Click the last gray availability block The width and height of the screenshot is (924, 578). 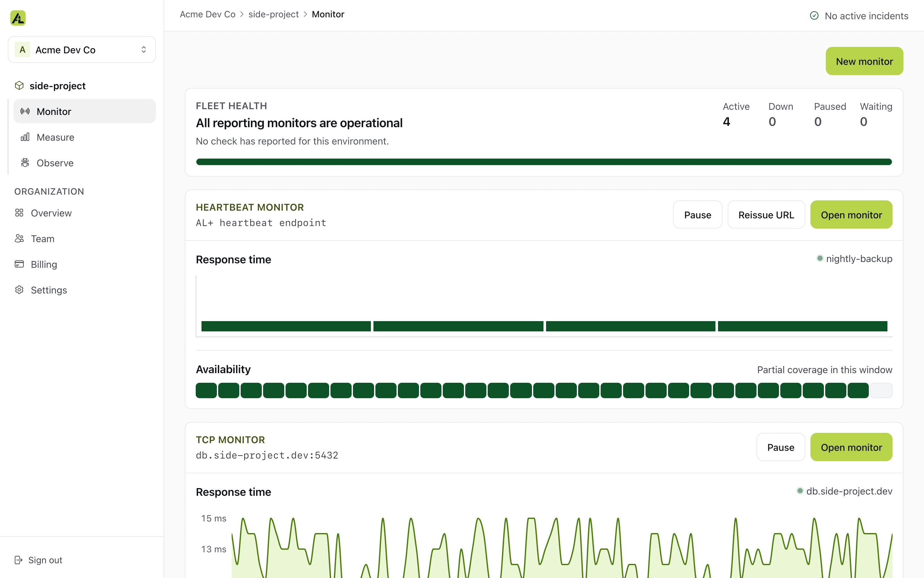881,391
